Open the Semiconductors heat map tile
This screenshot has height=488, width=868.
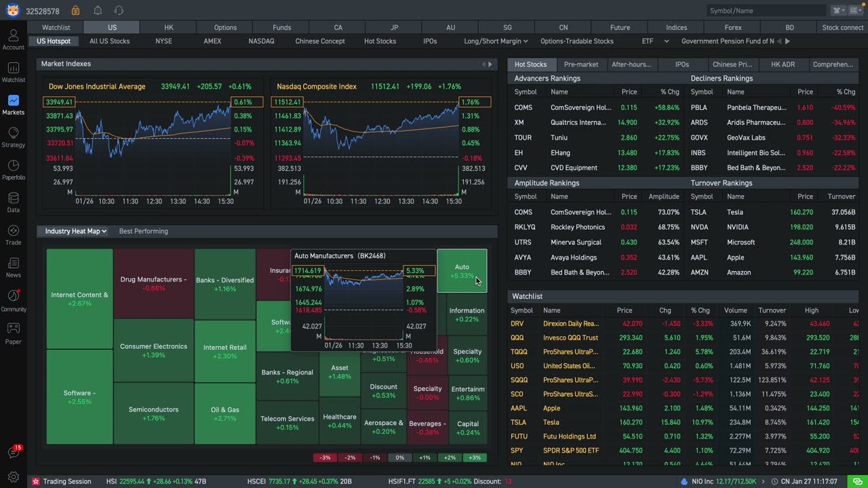click(153, 413)
